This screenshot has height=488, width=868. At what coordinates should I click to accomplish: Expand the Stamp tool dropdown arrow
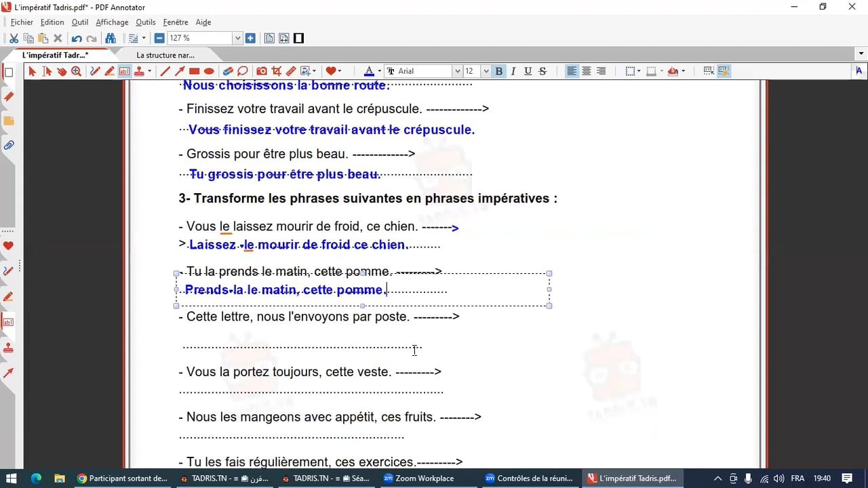click(149, 71)
